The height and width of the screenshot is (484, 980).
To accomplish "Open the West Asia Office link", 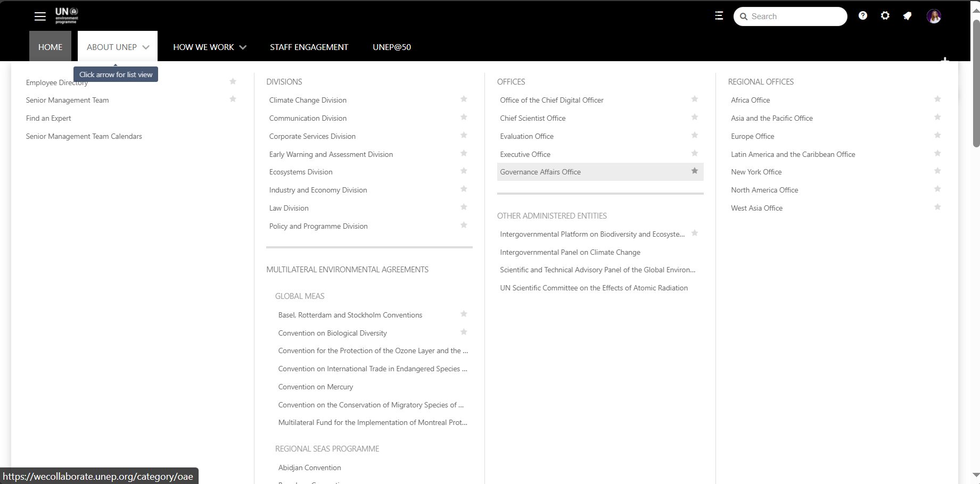I will point(756,208).
